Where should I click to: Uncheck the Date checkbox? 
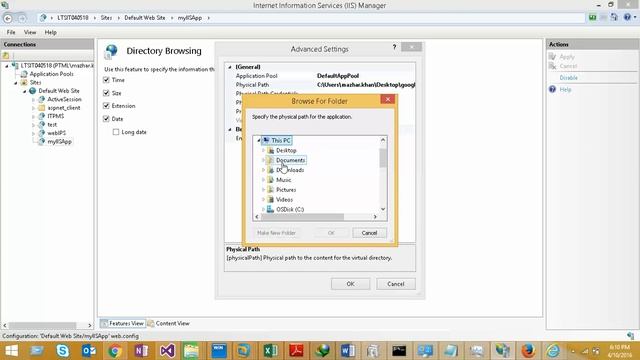(106, 119)
